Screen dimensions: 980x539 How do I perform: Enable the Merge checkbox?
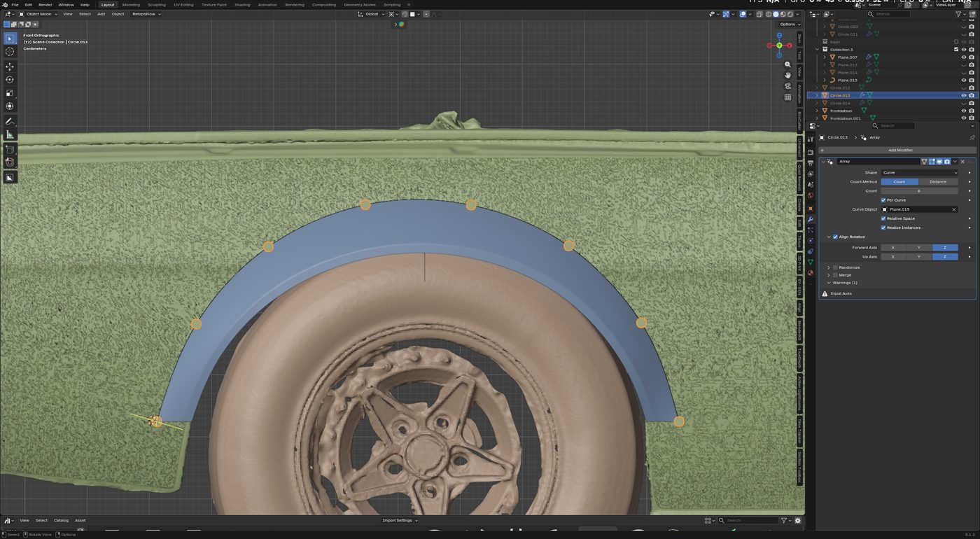tap(835, 275)
